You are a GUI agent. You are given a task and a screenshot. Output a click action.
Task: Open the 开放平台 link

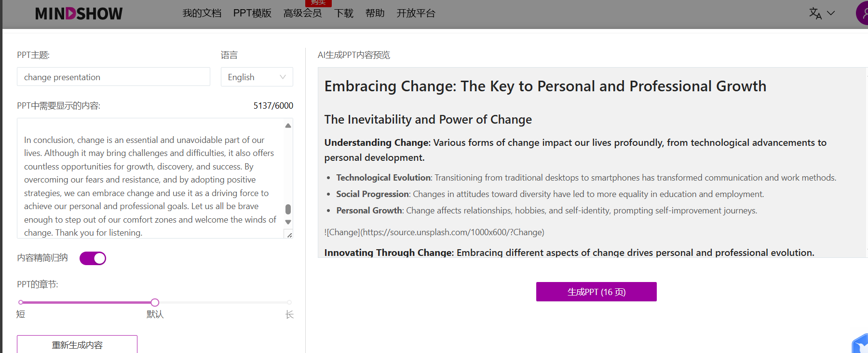[416, 13]
